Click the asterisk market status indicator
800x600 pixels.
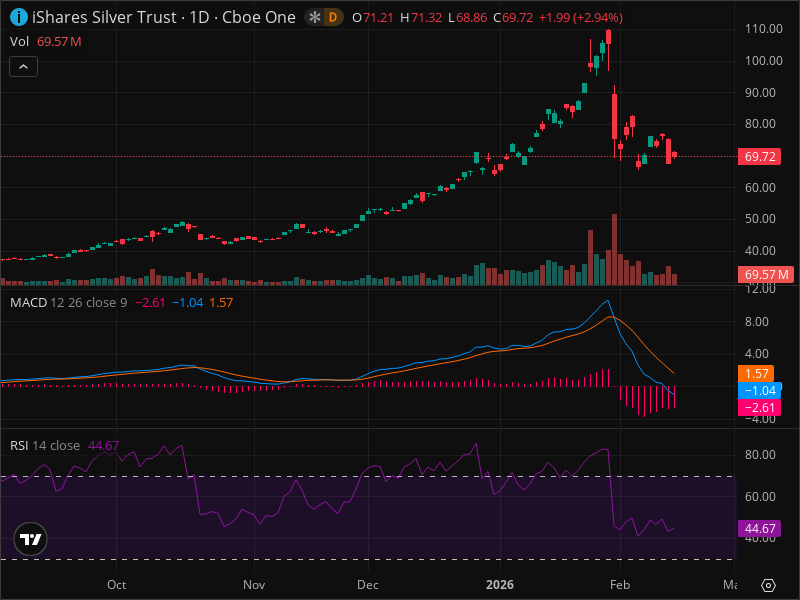(x=315, y=18)
